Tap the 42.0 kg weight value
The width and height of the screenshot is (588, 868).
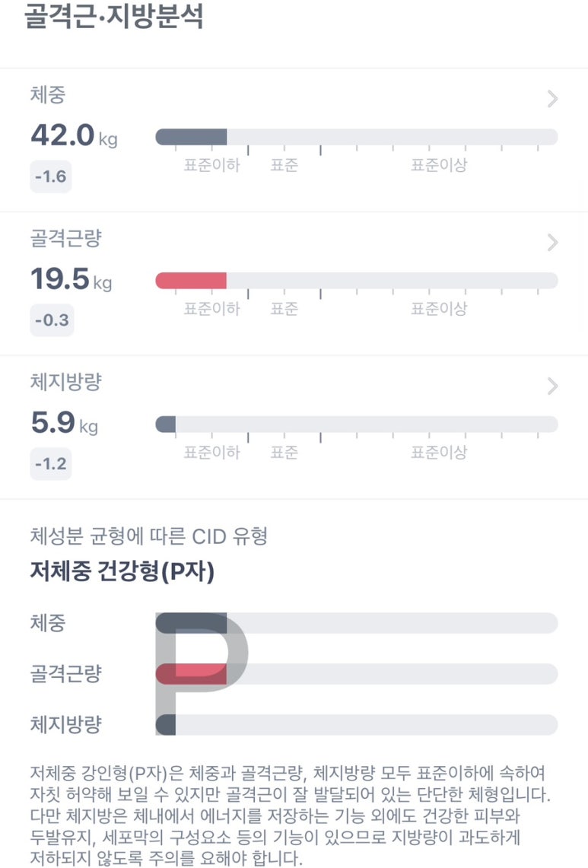[74, 135]
